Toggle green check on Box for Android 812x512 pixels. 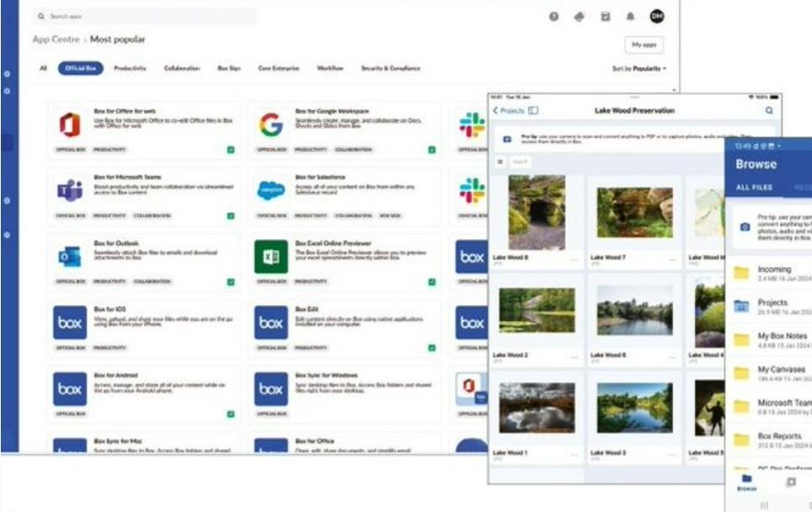click(231, 414)
